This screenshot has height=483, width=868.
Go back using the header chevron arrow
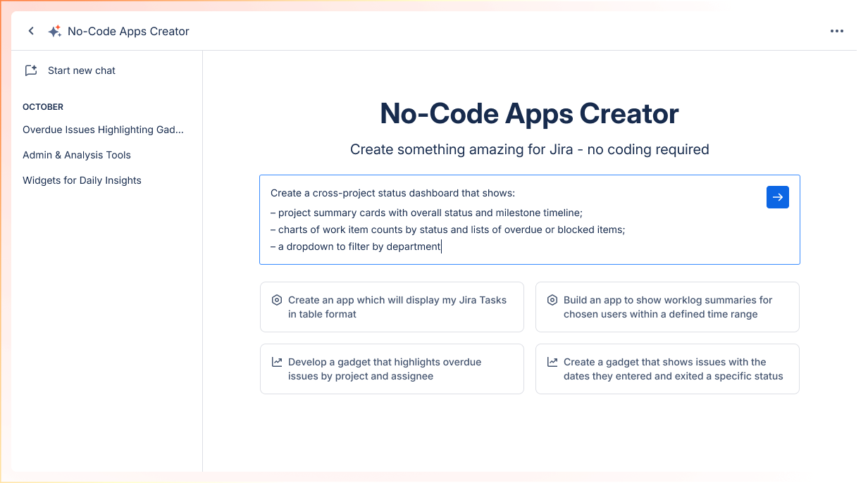[31, 31]
